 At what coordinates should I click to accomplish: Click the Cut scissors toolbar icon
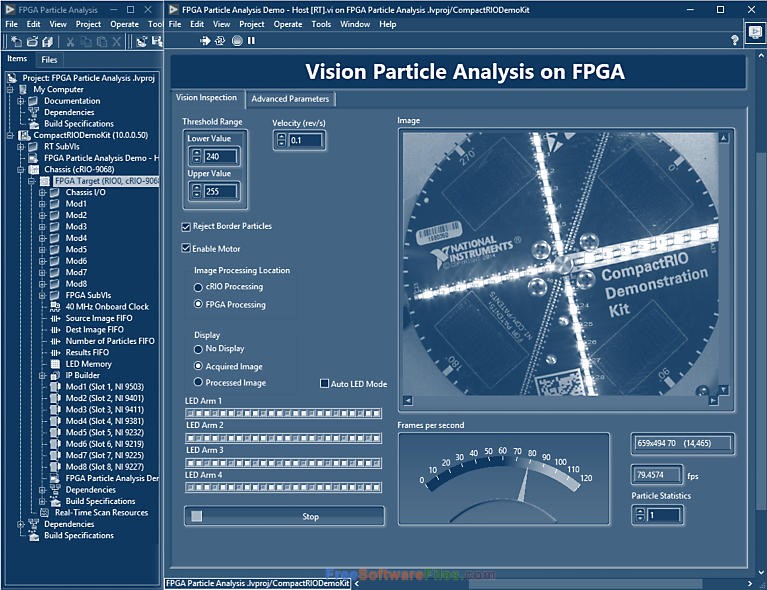70,42
